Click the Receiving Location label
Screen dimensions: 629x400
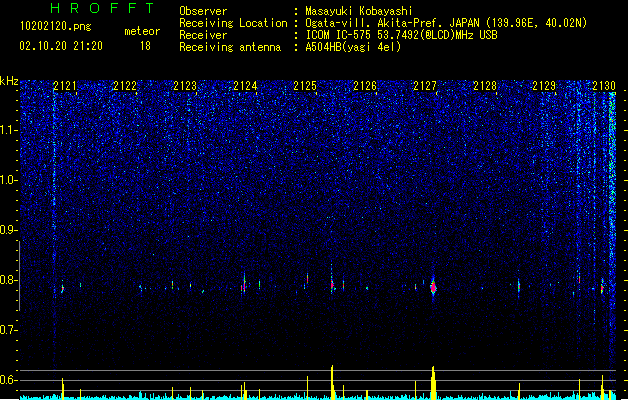(233, 23)
